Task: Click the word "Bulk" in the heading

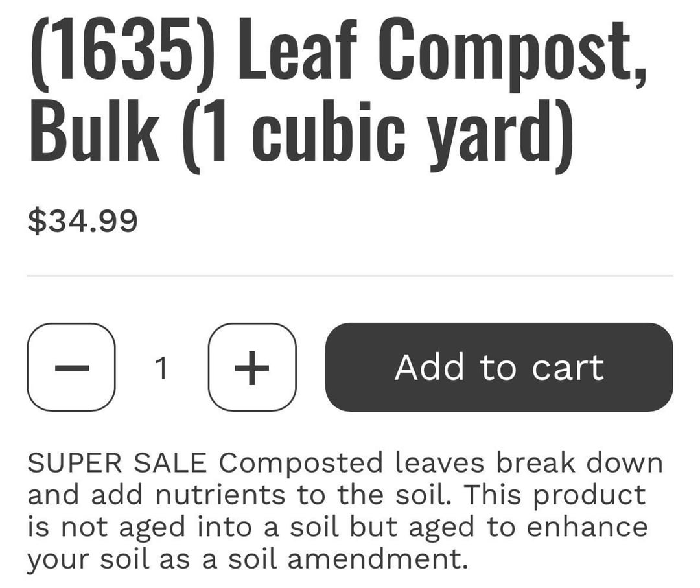Action: (x=94, y=133)
